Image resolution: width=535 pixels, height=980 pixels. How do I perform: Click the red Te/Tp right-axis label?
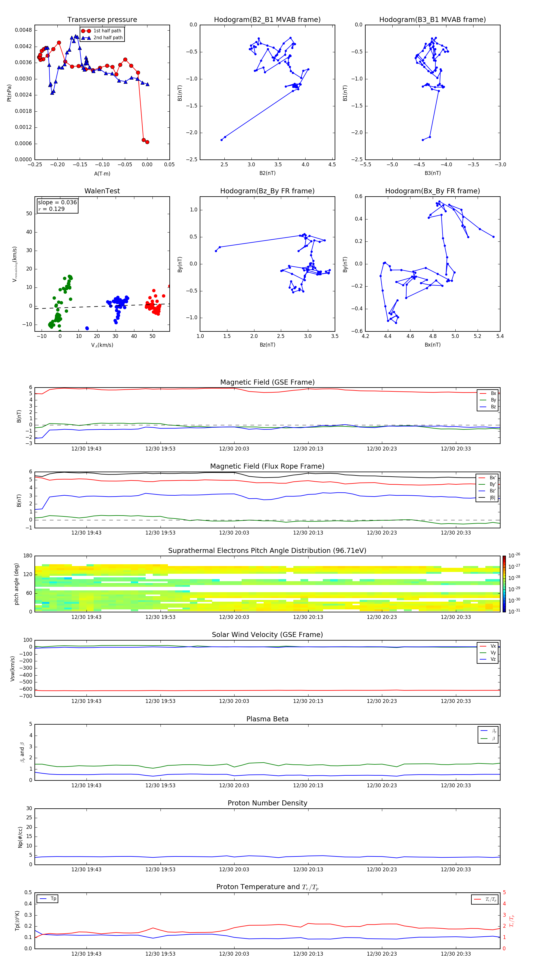click(512, 921)
